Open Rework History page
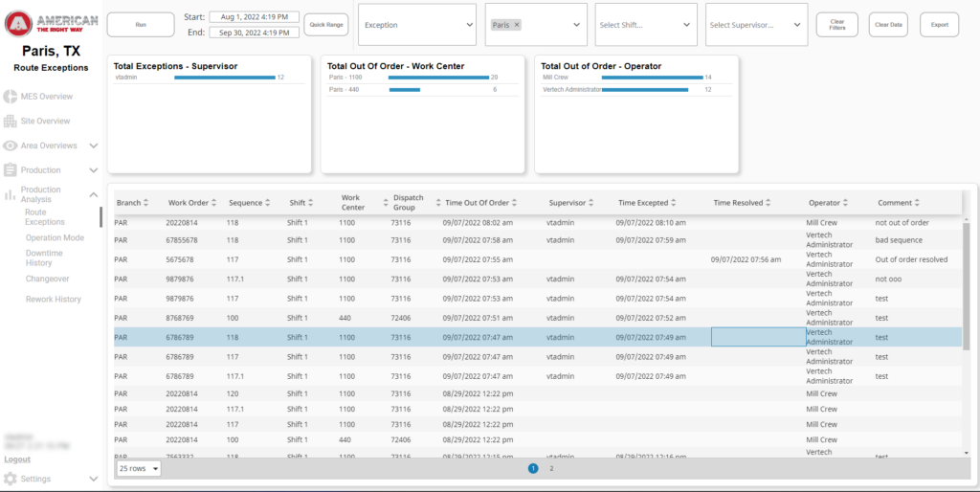Screen dimensions: 980x492 click(x=54, y=299)
